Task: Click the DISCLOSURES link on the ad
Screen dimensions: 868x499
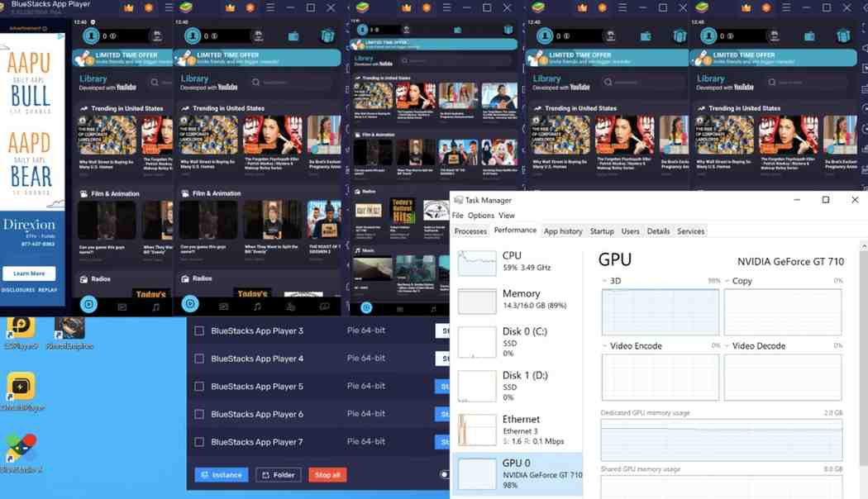Action: (17, 290)
